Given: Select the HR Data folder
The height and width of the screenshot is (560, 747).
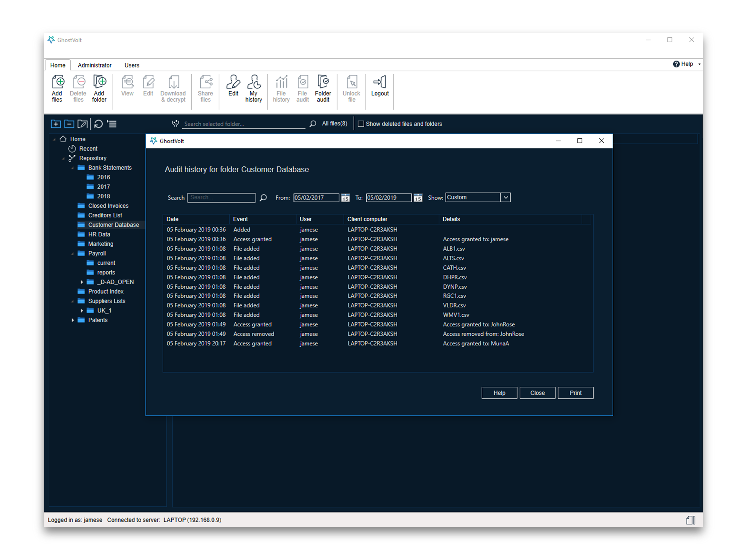Looking at the screenshot, I should 99,234.
